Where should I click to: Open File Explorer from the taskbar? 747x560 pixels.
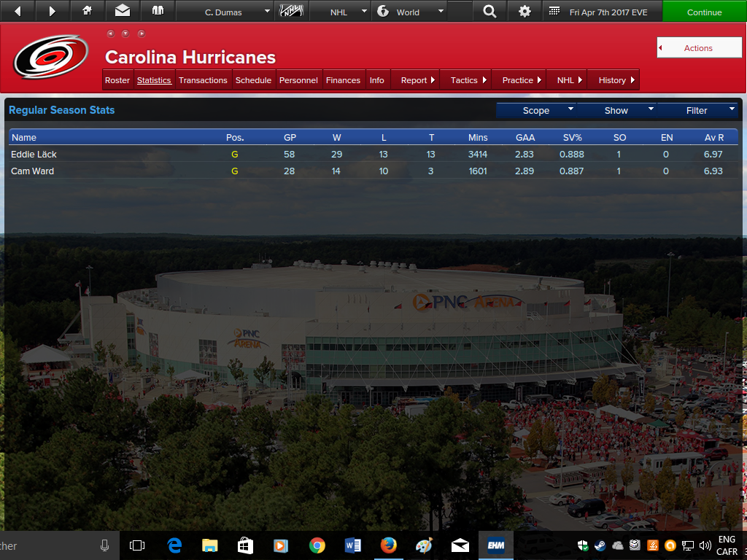[209, 545]
